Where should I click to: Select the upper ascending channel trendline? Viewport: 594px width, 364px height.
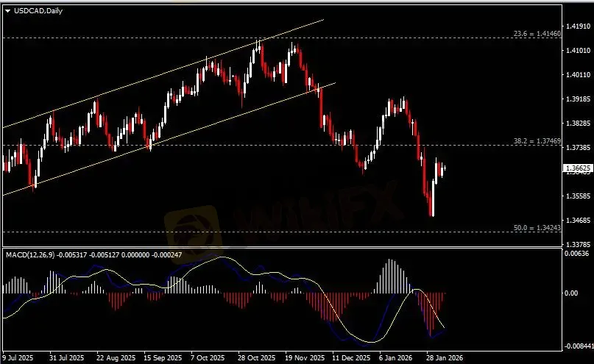coord(163,74)
